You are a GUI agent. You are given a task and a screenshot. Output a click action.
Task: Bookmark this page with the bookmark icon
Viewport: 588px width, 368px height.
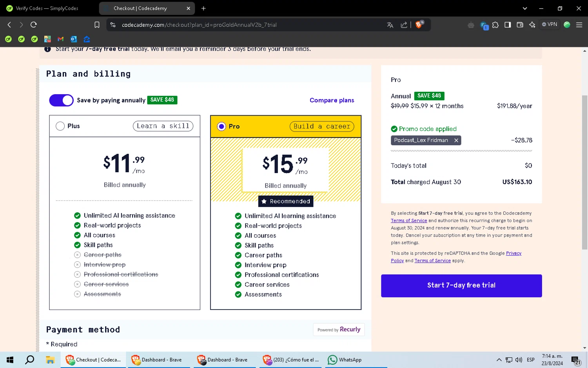97,25
